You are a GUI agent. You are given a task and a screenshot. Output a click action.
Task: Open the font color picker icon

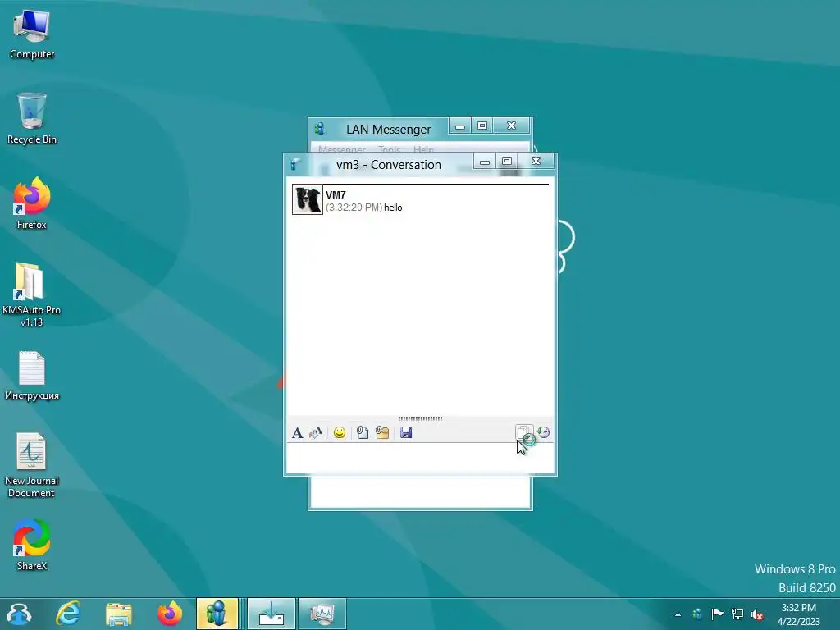pyautogui.click(x=316, y=432)
